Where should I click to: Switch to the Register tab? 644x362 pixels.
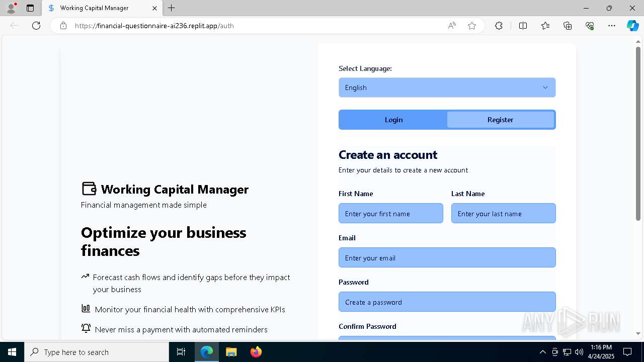click(x=500, y=120)
